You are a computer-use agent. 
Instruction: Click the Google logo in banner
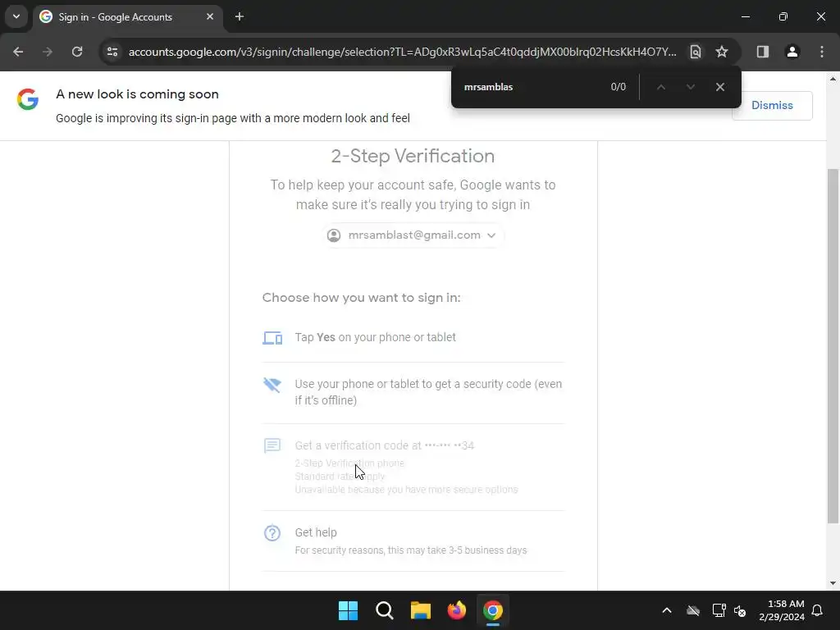(28, 99)
